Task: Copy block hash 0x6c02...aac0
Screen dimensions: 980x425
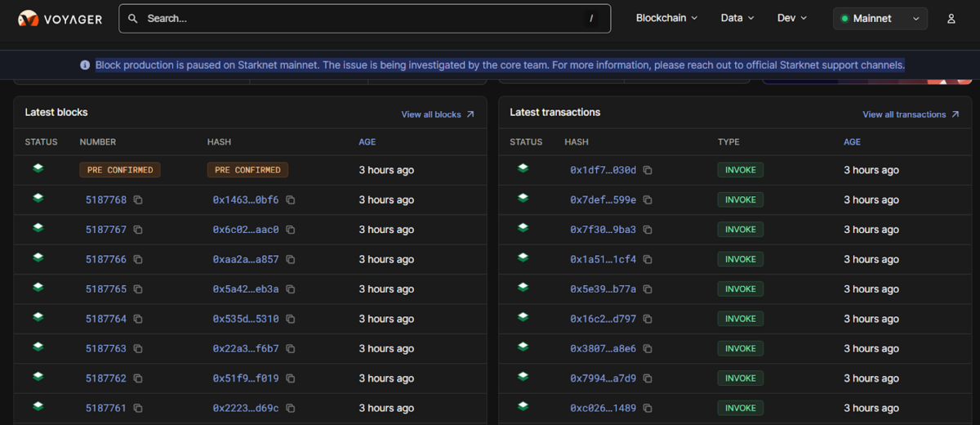Action: [290, 230]
